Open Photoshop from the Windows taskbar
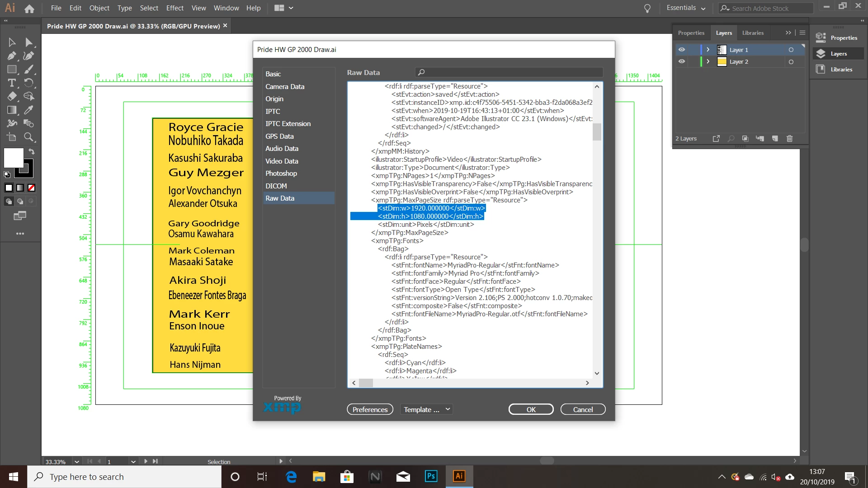This screenshot has height=488, width=868. click(x=431, y=476)
